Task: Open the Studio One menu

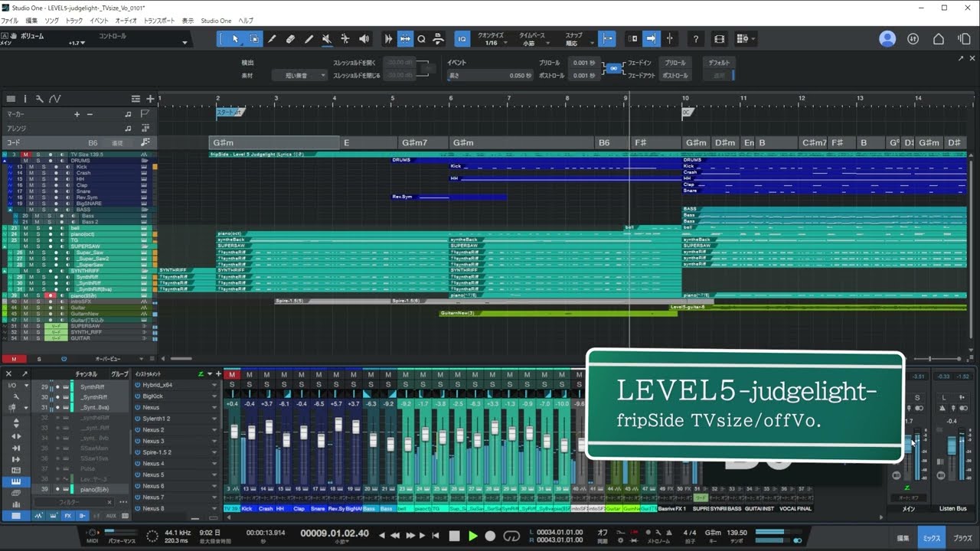Action: click(x=216, y=21)
